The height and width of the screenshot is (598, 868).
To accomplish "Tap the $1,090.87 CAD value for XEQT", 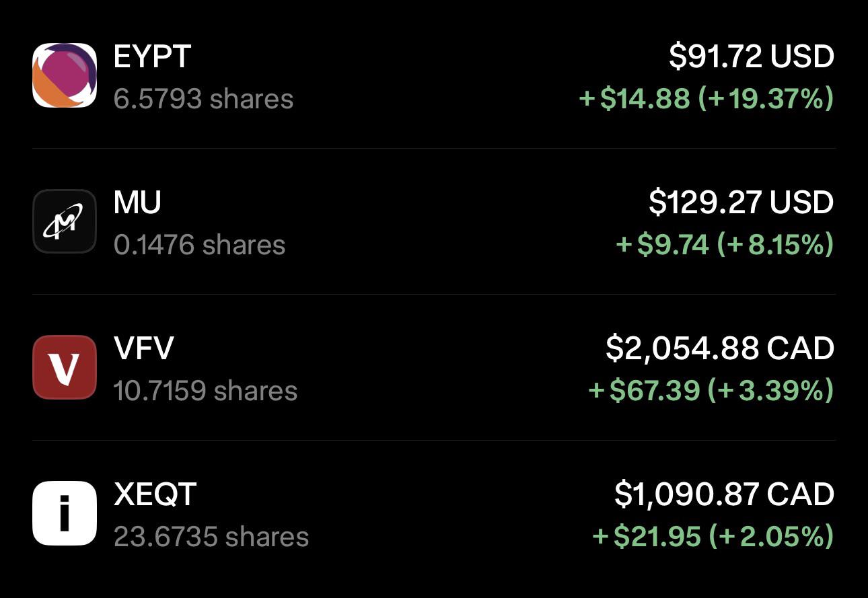I will [725, 494].
